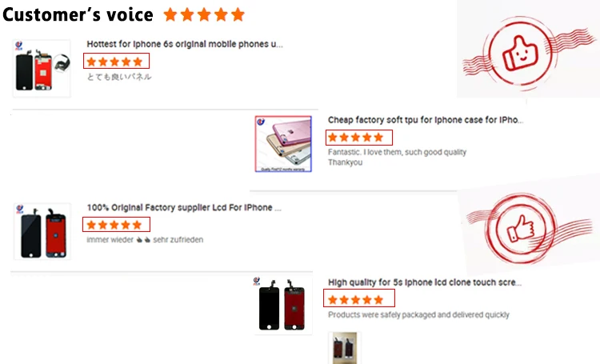
Task: Open "Hottest for Iphone 6s original" product link
Action: 184,44
